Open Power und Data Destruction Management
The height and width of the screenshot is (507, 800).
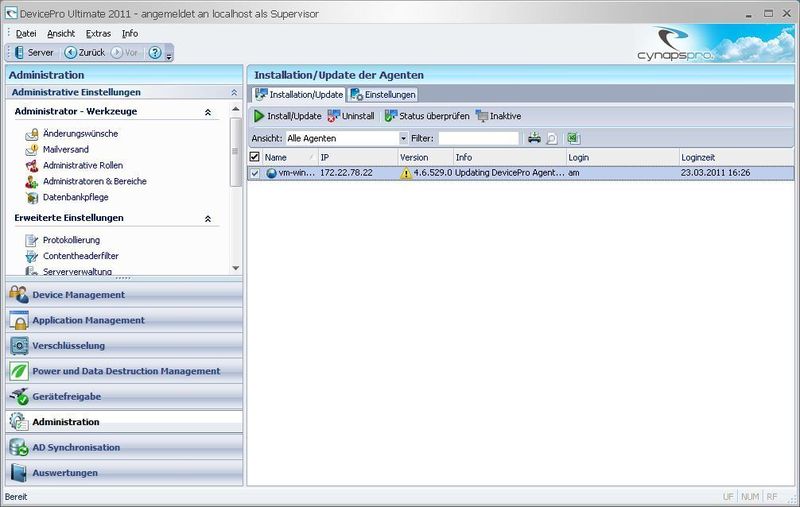point(124,371)
